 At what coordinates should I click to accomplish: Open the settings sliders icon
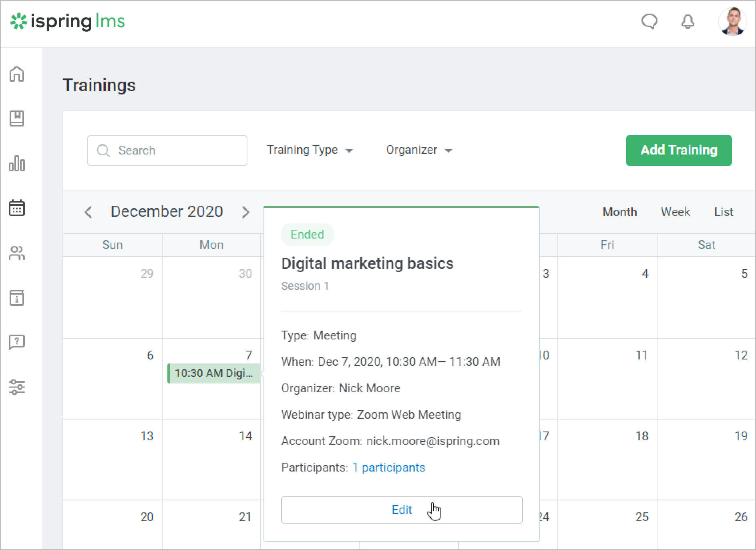coord(17,387)
